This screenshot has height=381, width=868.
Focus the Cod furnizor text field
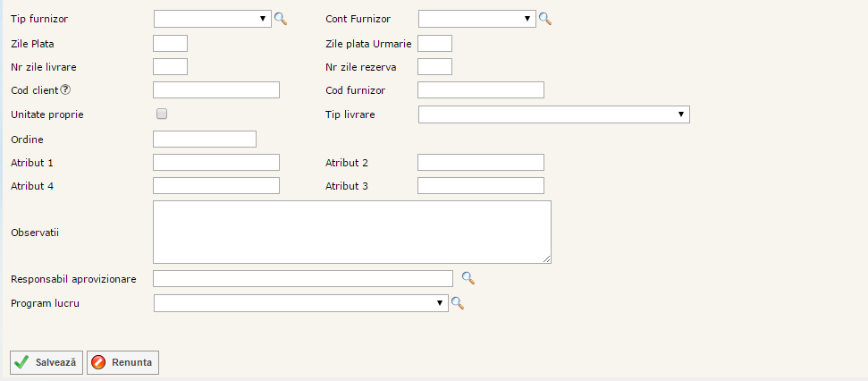[480, 89]
